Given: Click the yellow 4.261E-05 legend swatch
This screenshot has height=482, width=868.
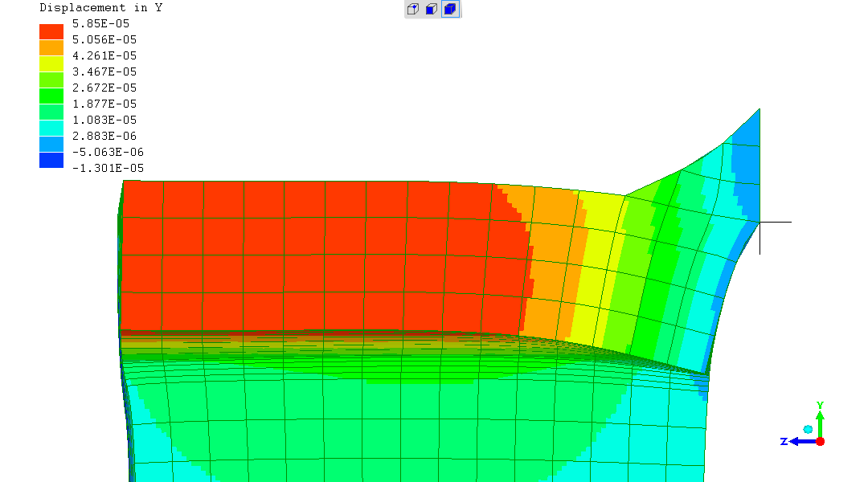Looking at the screenshot, I should (51, 63).
